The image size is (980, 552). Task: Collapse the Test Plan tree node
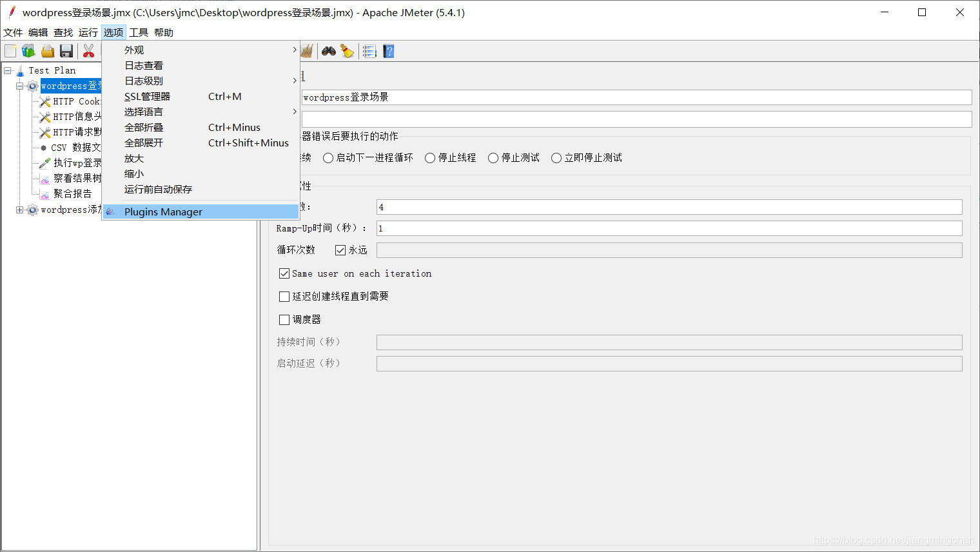click(x=7, y=70)
